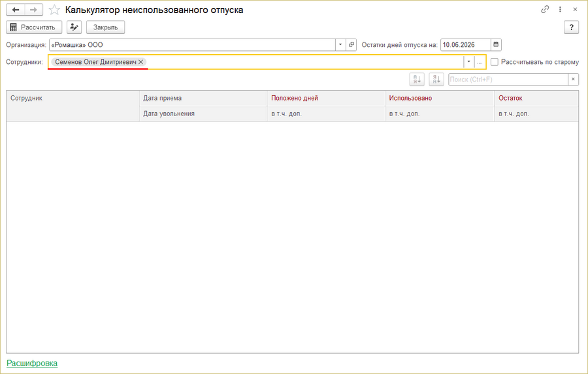Click the Положено дней column header
The height and width of the screenshot is (374, 588).
click(326, 98)
